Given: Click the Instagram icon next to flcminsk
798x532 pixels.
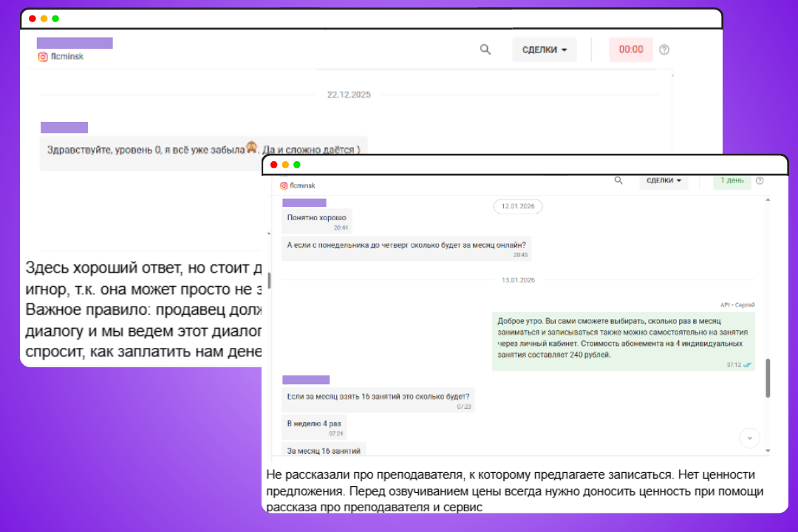Looking at the screenshot, I should click(43, 57).
